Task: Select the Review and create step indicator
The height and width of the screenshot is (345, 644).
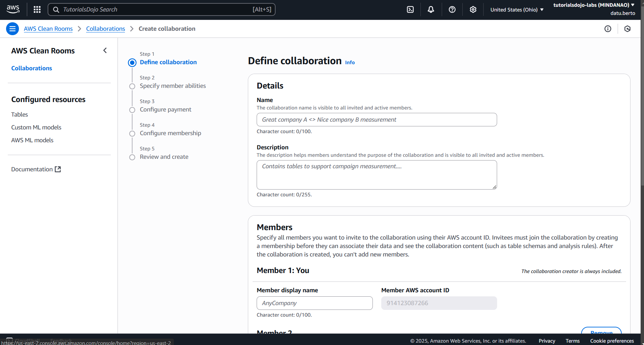Action: tap(132, 157)
